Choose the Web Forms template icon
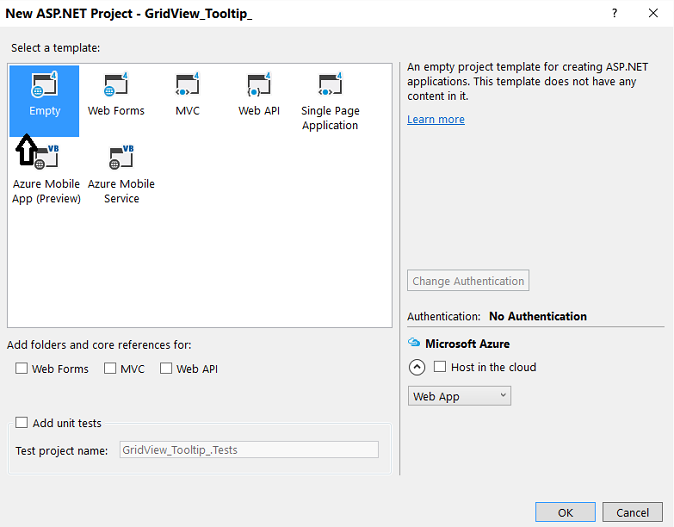 coord(116,85)
